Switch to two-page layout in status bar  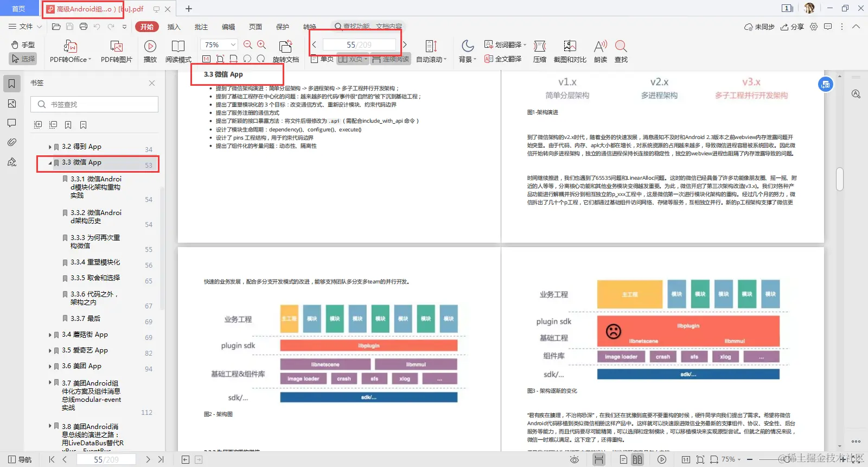pos(637,459)
